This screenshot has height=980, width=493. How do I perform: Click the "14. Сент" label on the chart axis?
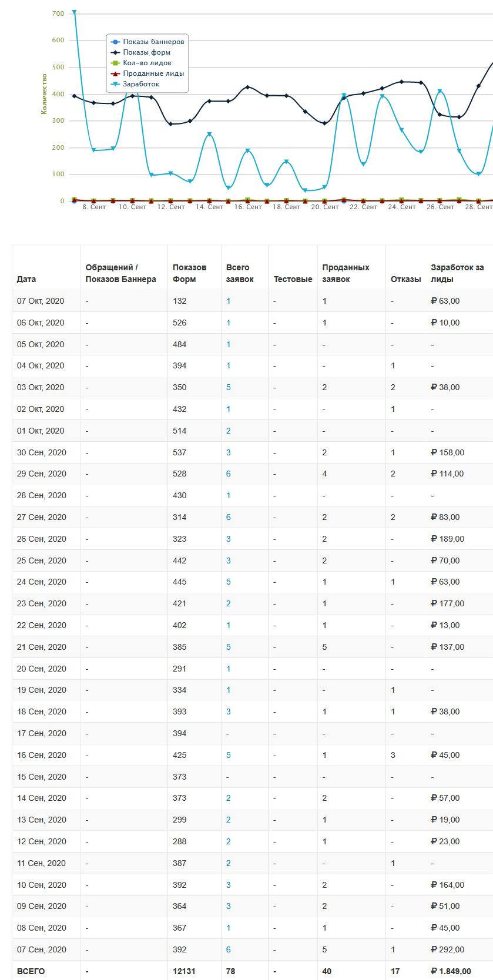point(209,207)
